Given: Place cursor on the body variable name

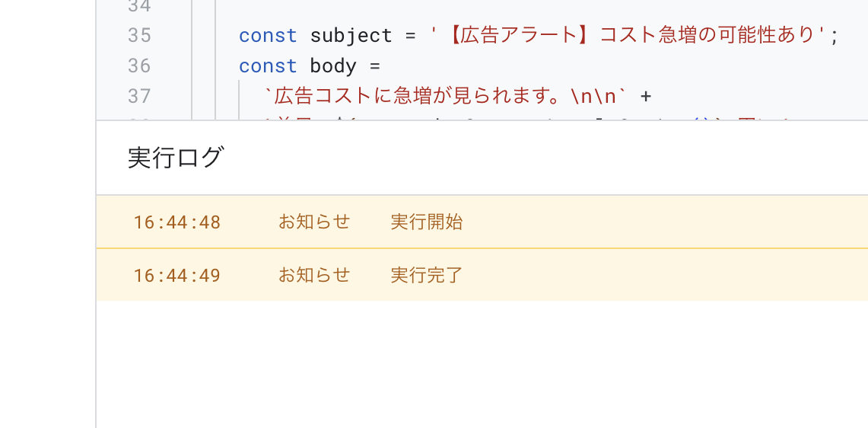Looking at the screenshot, I should point(333,66).
